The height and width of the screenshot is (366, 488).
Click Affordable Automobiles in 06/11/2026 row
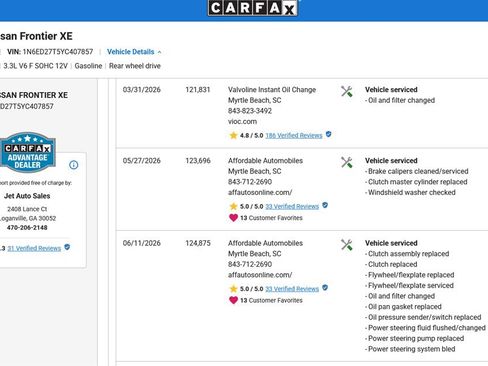coord(265,243)
